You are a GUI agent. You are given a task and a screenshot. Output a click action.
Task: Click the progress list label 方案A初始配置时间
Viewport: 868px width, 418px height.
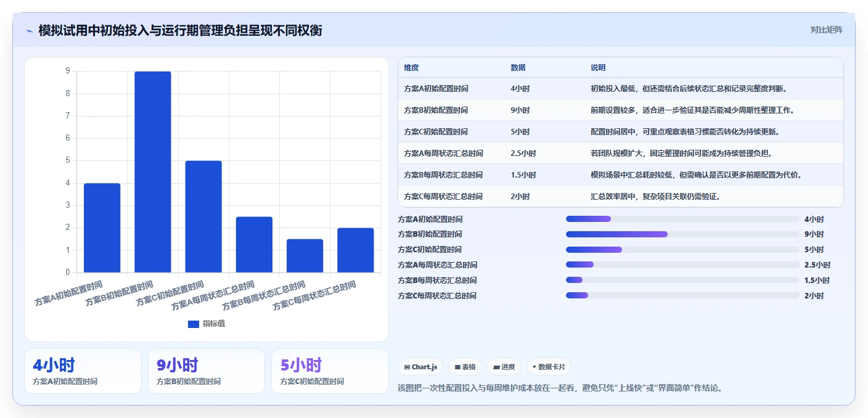[430, 219]
